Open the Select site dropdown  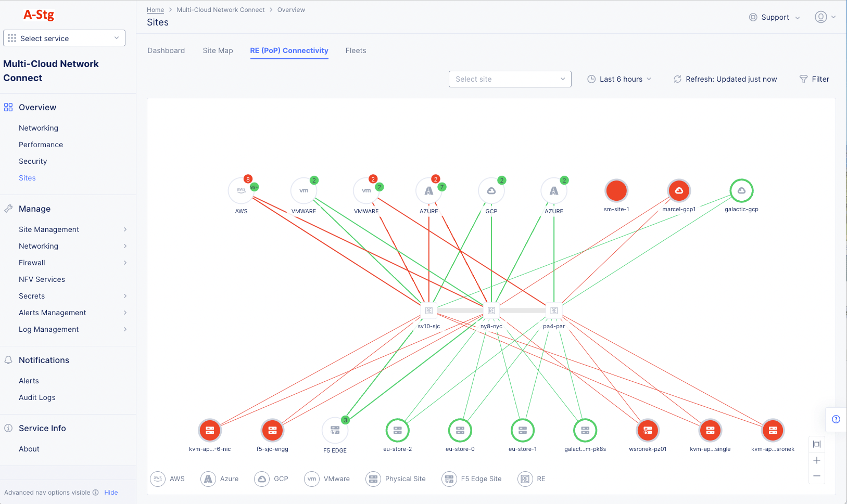[509, 79]
